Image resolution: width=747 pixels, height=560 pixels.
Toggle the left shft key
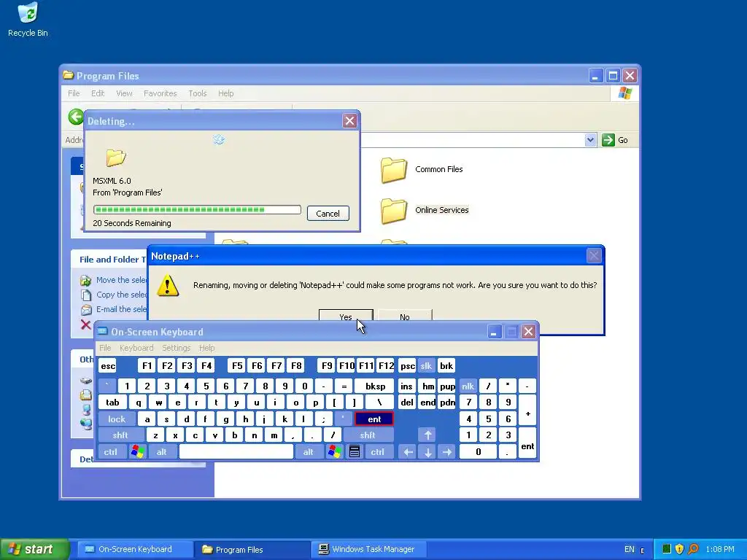[120, 435]
